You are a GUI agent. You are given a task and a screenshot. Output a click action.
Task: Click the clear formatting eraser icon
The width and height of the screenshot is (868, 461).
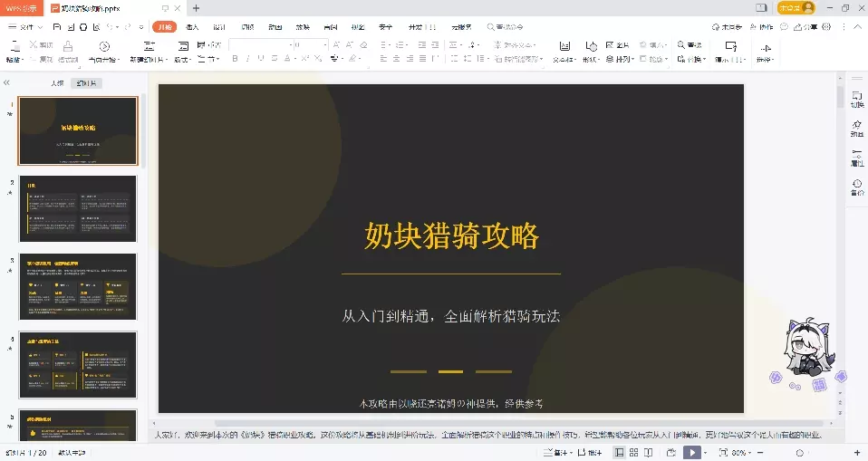tap(363, 44)
